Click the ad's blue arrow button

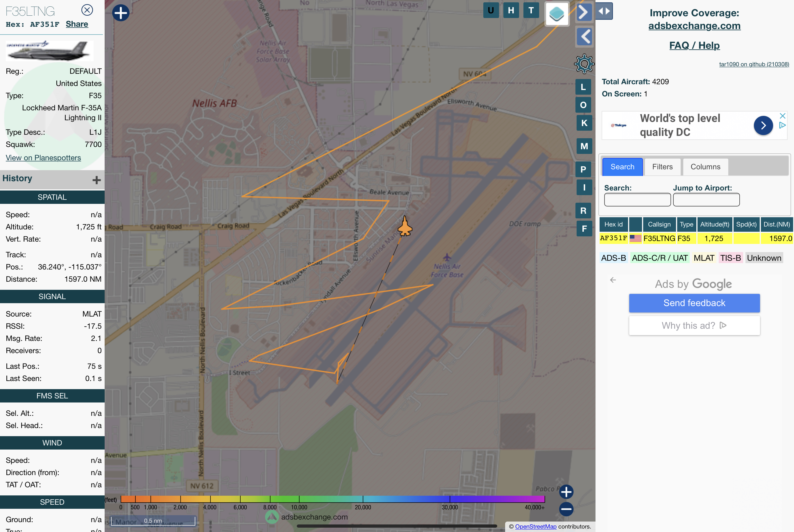point(763,125)
